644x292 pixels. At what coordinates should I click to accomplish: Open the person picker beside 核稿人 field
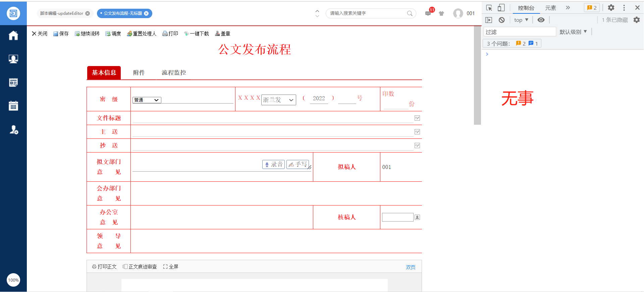[x=417, y=217]
